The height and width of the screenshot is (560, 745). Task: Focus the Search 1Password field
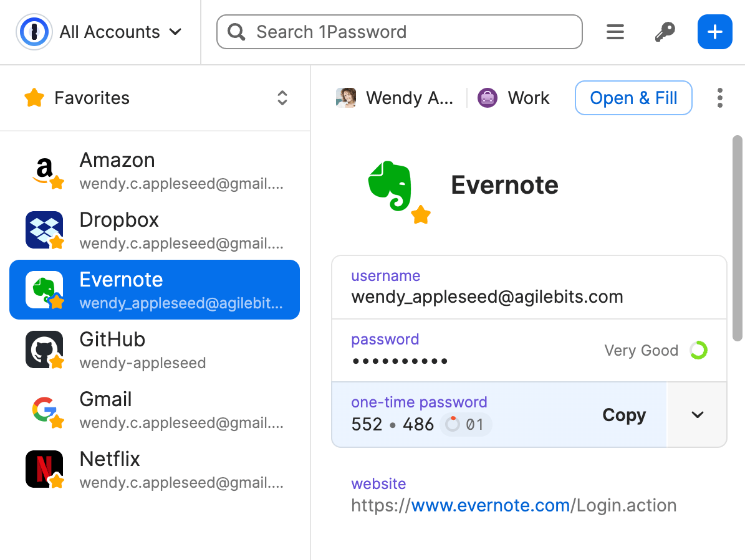[x=399, y=32]
